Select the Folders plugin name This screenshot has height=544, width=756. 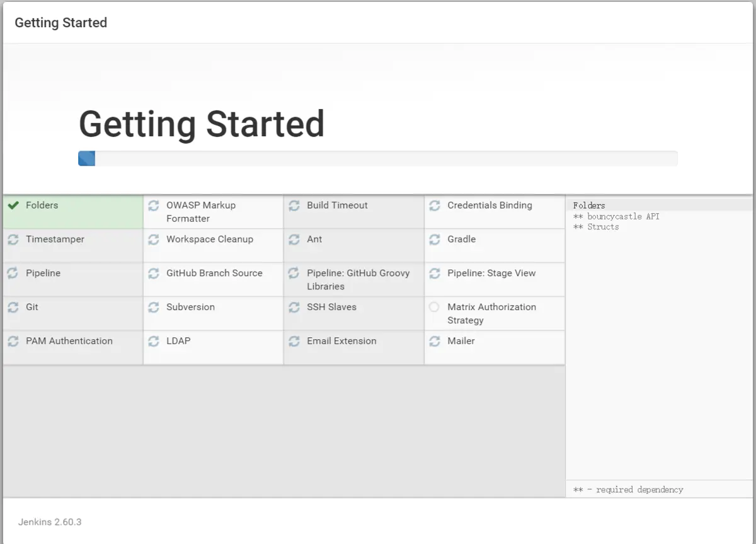(x=42, y=205)
